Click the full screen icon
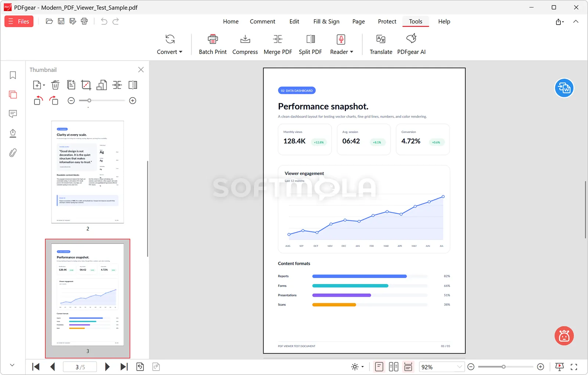Screen dimensions: 588x375 [574, 367]
